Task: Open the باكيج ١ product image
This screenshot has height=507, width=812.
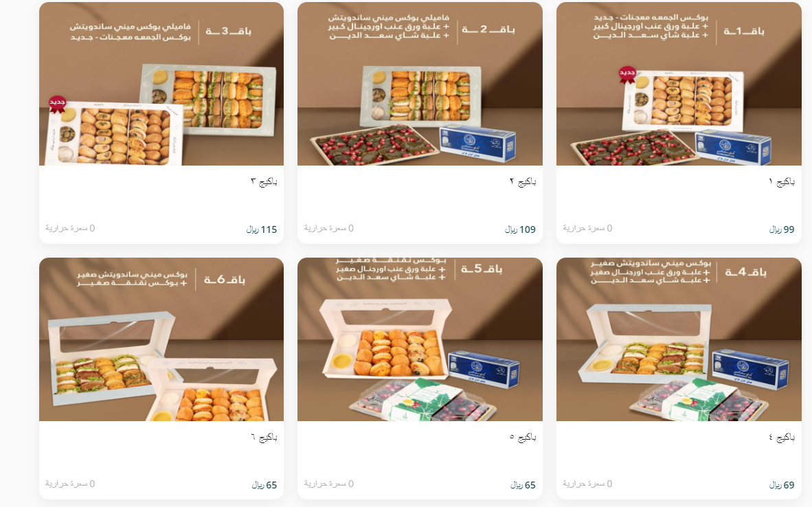Action: tap(679, 84)
